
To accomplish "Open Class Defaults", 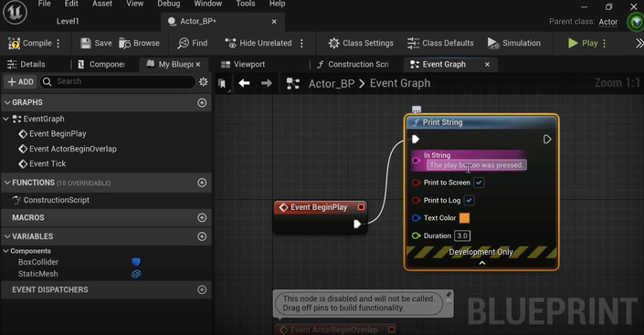I will coord(440,43).
